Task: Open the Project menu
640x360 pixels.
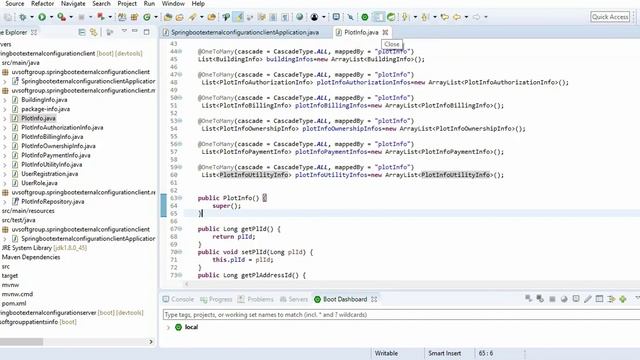Action: point(127,4)
